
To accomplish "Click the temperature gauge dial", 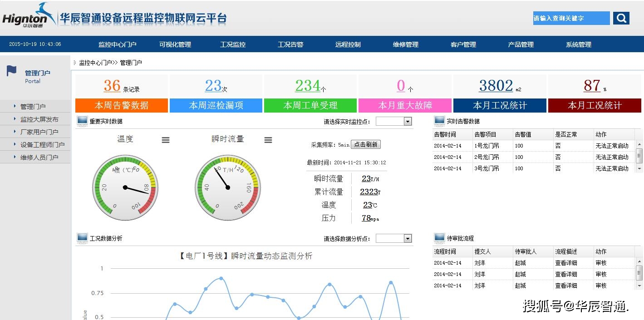I will (x=125, y=187).
